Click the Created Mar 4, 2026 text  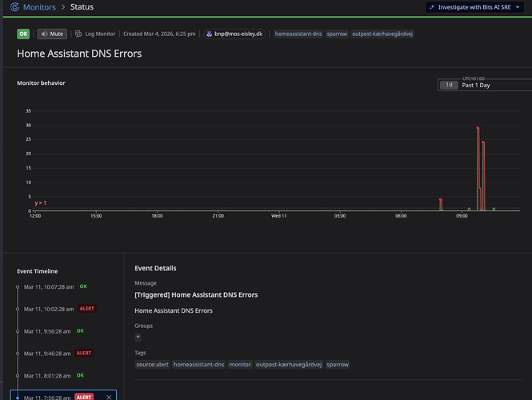point(159,34)
